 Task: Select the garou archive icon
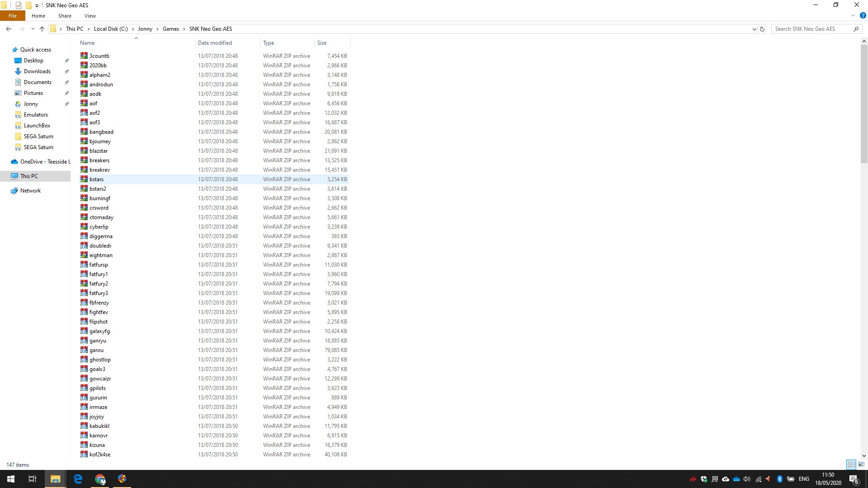point(84,350)
